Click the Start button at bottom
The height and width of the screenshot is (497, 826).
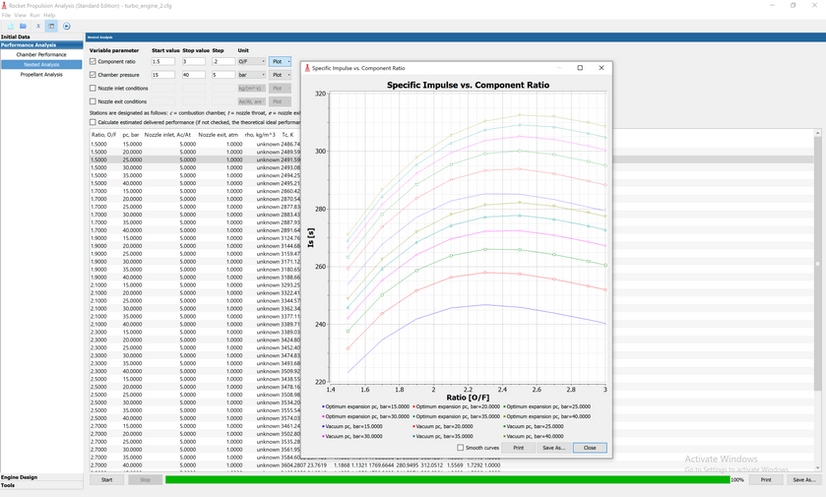coord(106,480)
